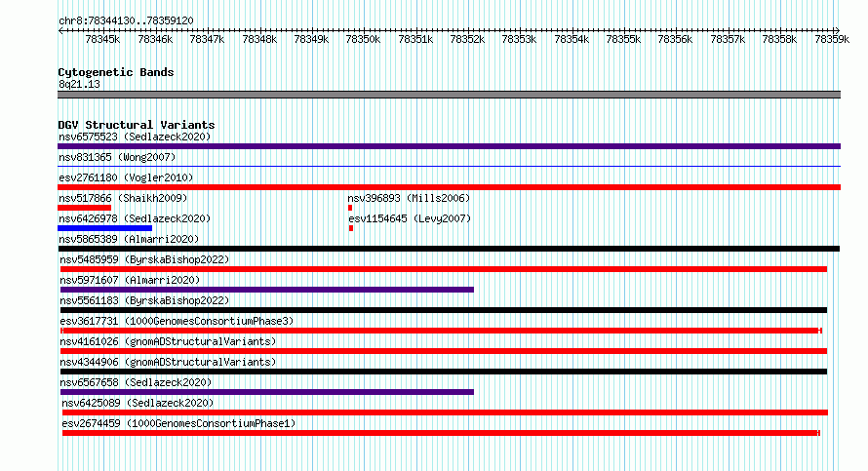Click the Cytogenetic Bands track title
The height and width of the screenshot is (471, 868).
(x=116, y=72)
